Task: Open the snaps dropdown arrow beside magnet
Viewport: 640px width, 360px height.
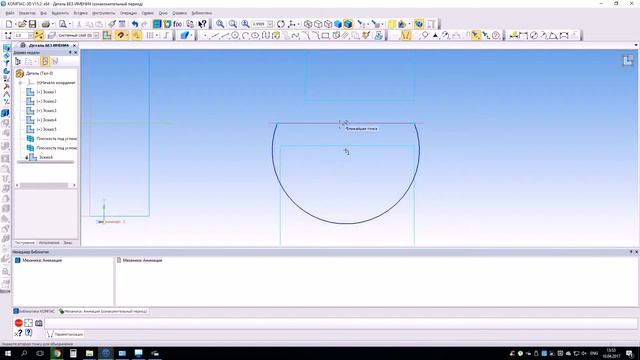Action: (126, 36)
